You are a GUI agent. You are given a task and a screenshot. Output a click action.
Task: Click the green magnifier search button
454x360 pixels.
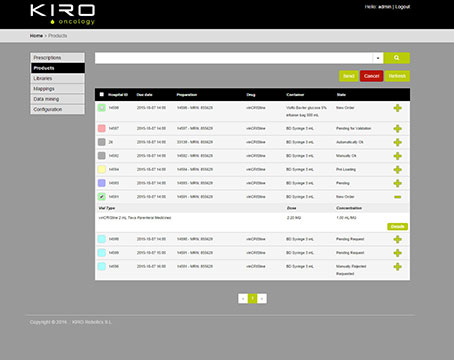click(x=396, y=58)
